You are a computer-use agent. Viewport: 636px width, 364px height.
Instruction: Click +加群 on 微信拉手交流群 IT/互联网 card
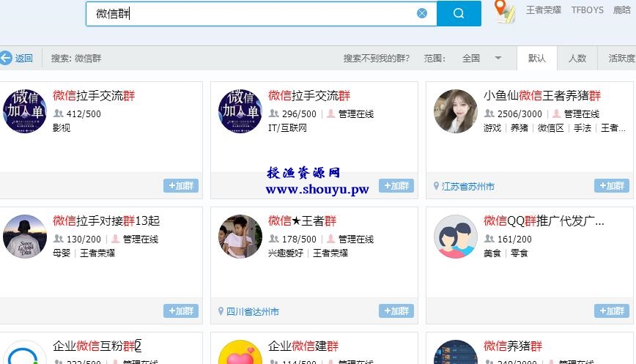396,185
